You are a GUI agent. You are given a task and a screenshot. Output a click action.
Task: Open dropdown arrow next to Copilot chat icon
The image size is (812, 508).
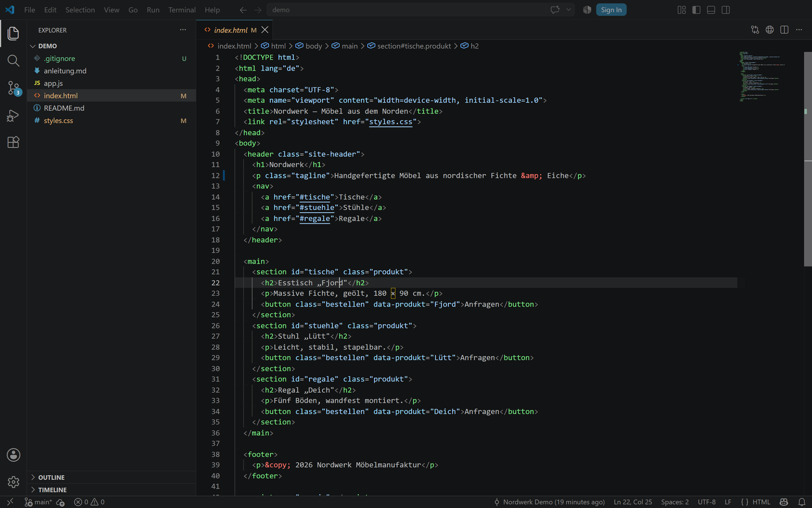point(568,10)
